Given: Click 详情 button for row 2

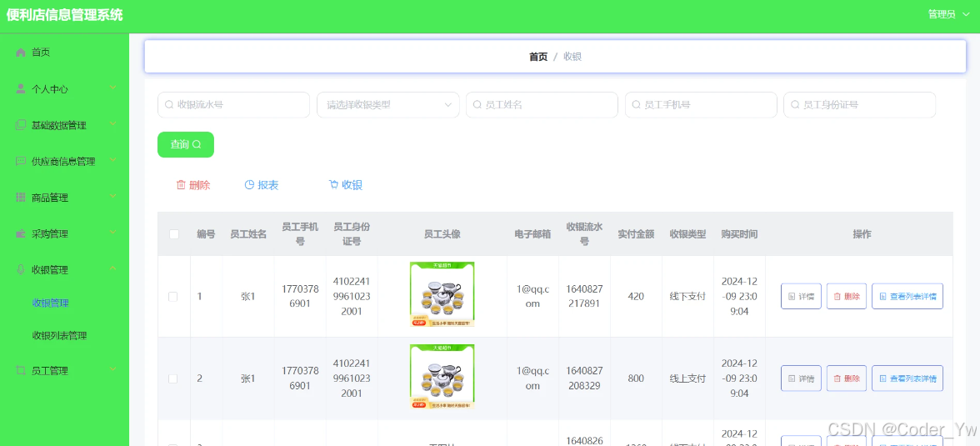Looking at the screenshot, I should pos(801,378).
